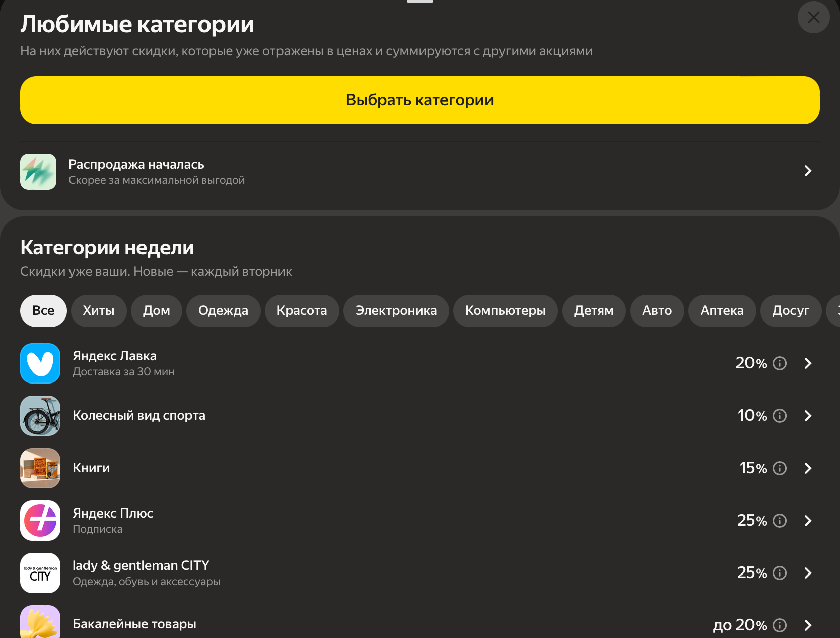Select the Компьютеры filter tab

click(506, 311)
